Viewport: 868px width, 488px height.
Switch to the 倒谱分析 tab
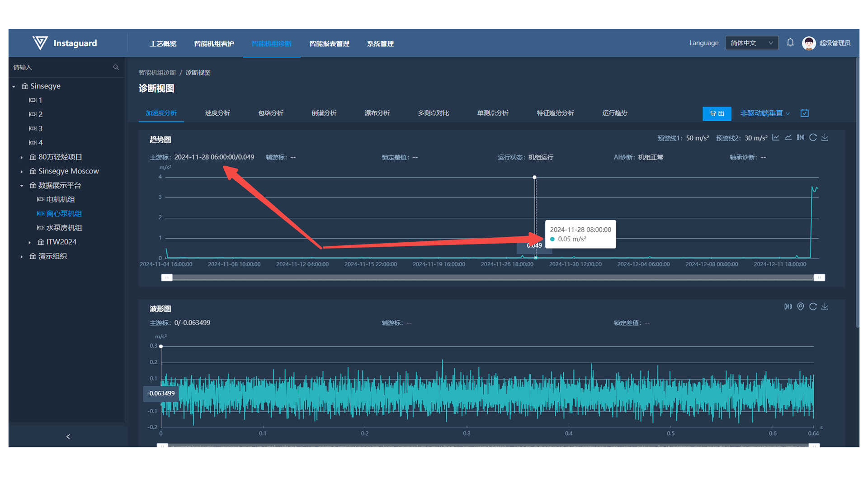pyautogui.click(x=324, y=113)
